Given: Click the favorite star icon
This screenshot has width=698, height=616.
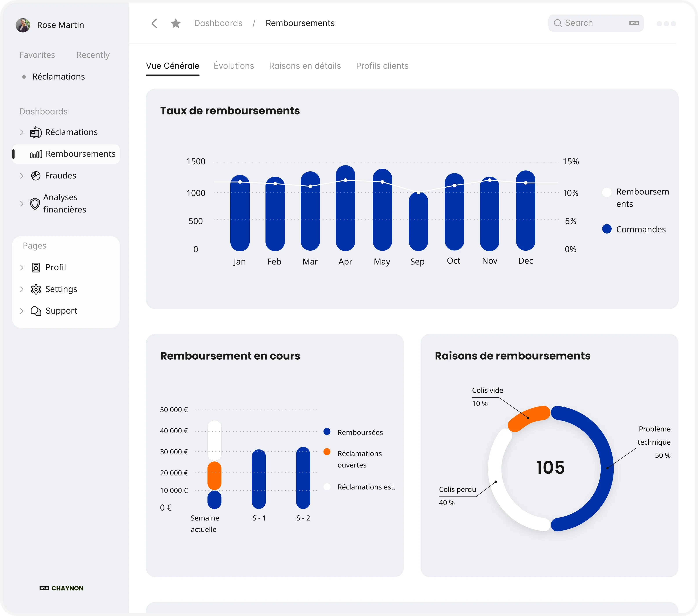Looking at the screenshot, I should (x=176, y=23).
